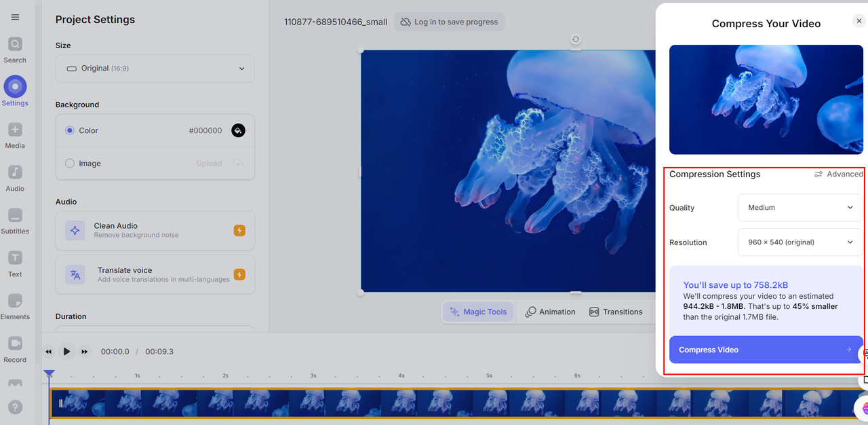Click the Translate voice icon
868x425 pixels.
[x=75, y=275]
